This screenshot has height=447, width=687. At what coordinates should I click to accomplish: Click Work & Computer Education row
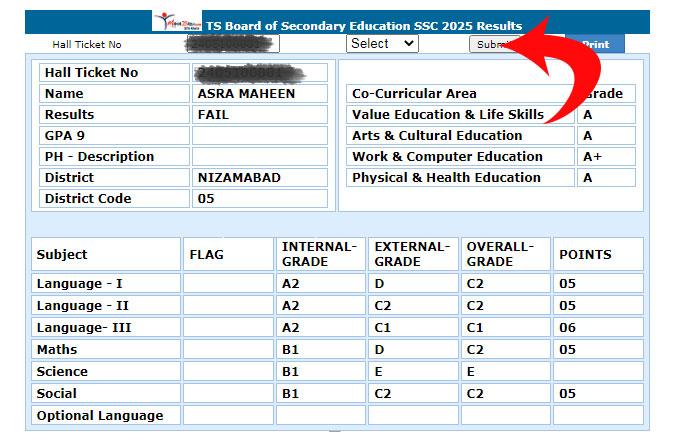[491, 157]
